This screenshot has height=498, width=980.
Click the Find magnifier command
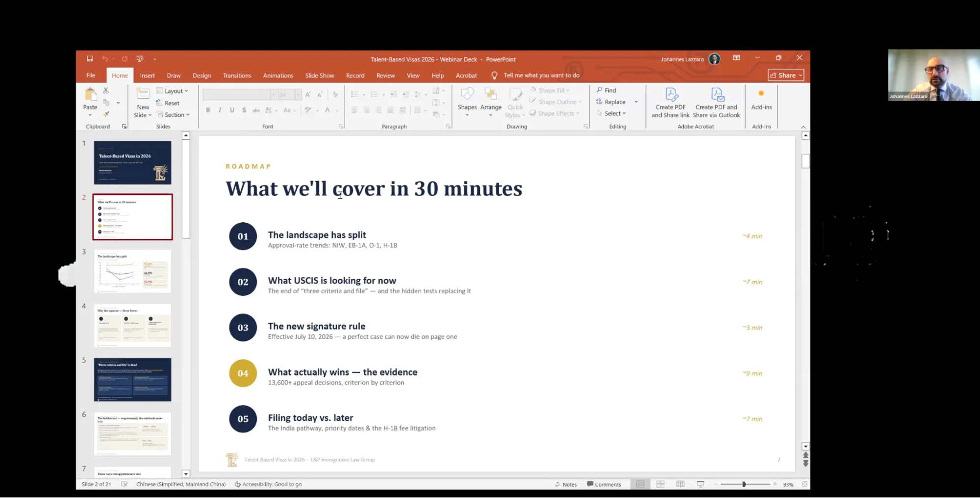tap(606, 90)
